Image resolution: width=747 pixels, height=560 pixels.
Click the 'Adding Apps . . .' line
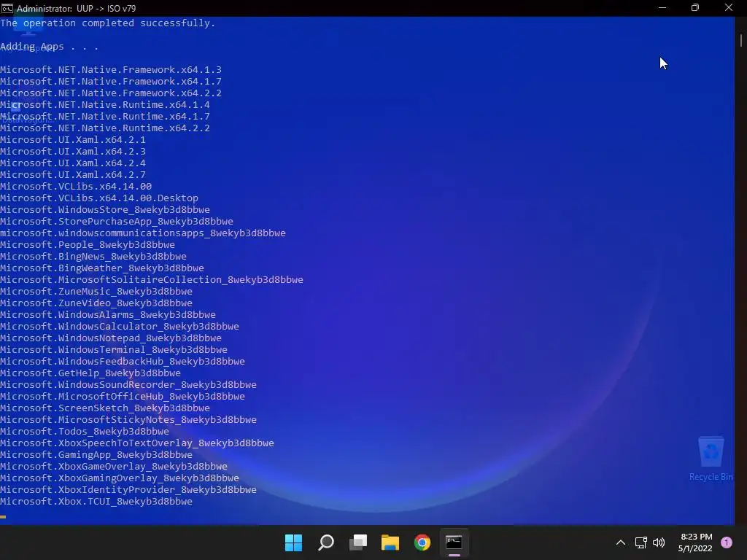[x=49, y=46]
